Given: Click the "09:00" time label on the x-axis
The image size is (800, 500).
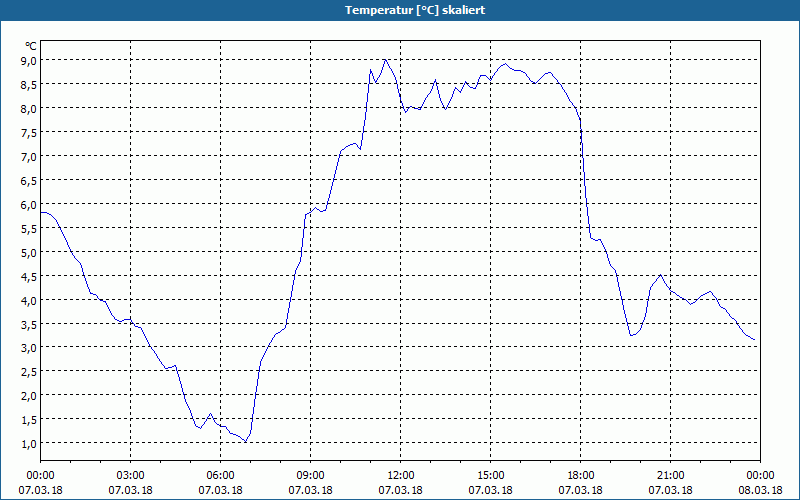Looking at the screenshot, I should pyautogui.click(x=310, y=476).
